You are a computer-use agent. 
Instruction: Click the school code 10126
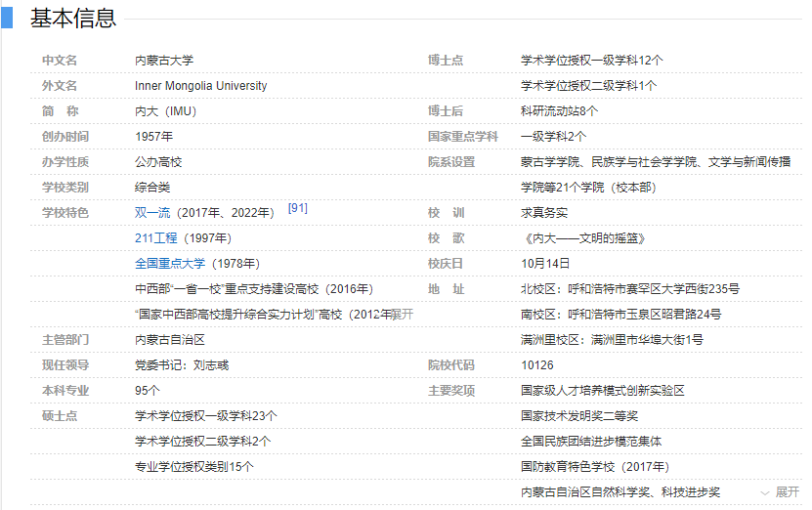(537, 365)
